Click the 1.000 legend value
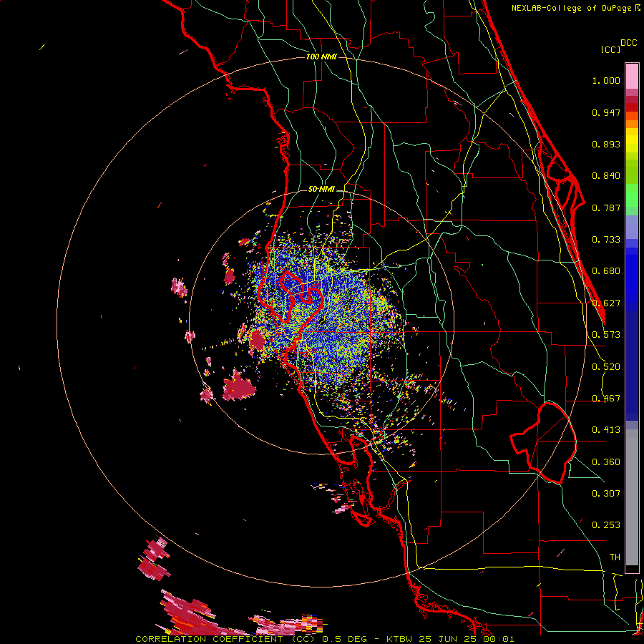644x644 pixels. click(x=606, y=80)
